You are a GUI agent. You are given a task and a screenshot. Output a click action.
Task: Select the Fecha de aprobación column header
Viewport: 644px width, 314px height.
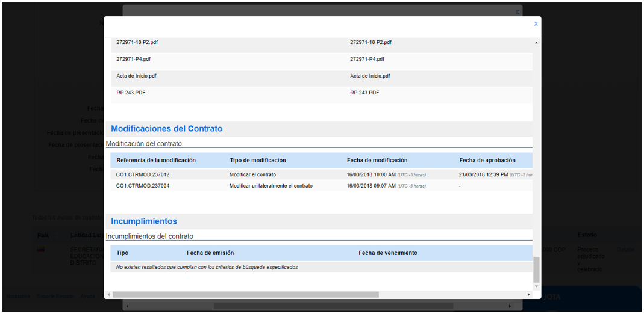click(487, 161)
